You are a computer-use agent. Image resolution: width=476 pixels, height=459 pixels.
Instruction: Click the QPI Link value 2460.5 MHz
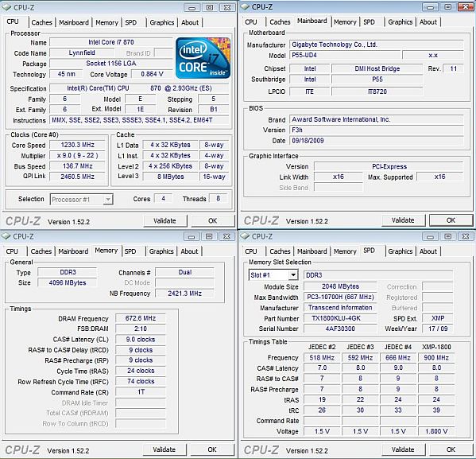tap(77, 177)
